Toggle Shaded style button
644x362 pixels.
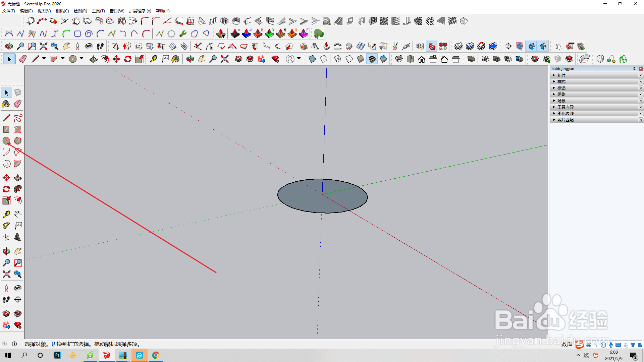pyautogui.click(x=361, y=59)
